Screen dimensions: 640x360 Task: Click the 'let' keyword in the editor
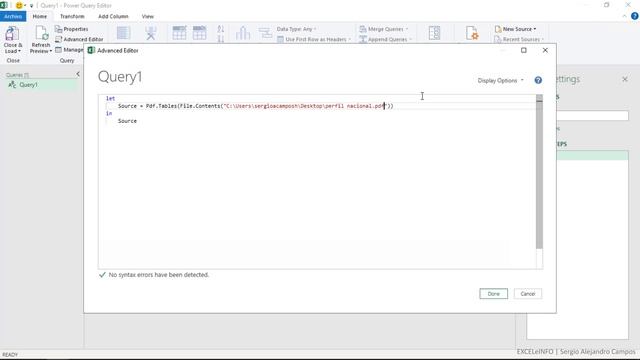click(x=110, y=98)
